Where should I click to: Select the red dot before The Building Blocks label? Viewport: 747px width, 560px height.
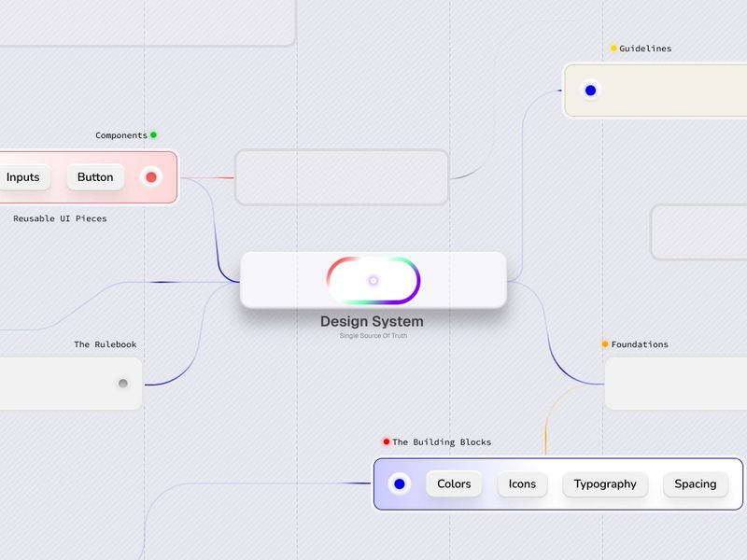click(x=386, y=441)
